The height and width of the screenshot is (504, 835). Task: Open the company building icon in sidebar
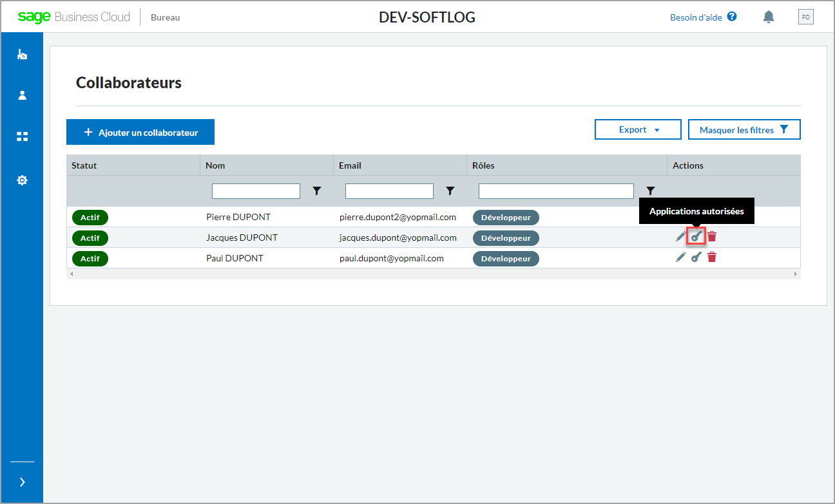tap(22, 55)
